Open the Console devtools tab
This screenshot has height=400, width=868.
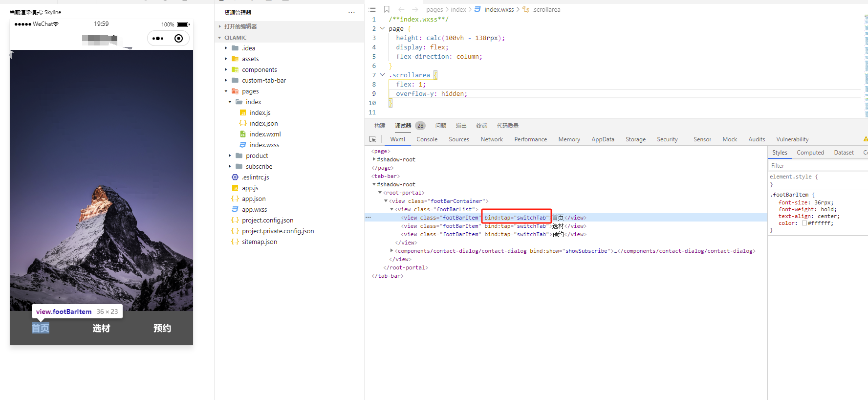click(x=427, y=139)
